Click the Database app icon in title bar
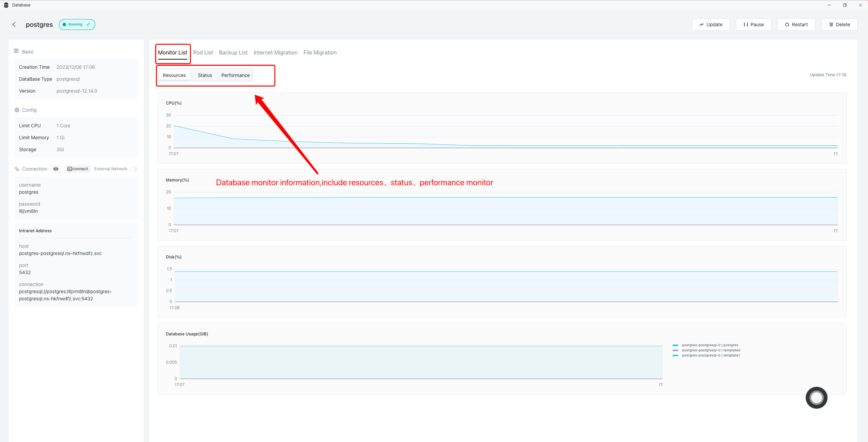The width and height of the screenshot is (868, 442). coord(6,5)
